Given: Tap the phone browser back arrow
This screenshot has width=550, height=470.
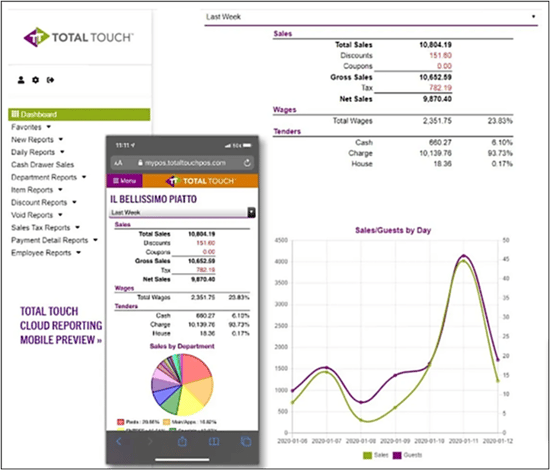Looking at the screenshot, I should pos(119,442).
